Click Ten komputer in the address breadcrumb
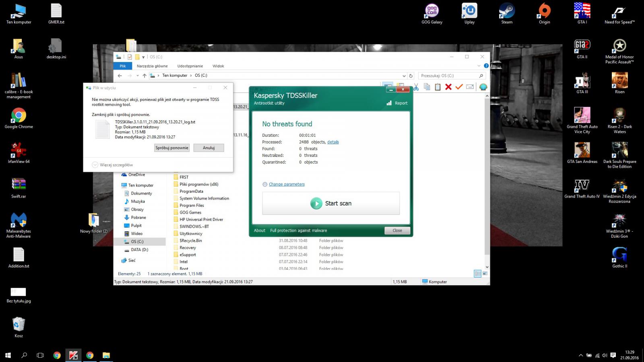The image size is (644, 362). click(175, 76)
